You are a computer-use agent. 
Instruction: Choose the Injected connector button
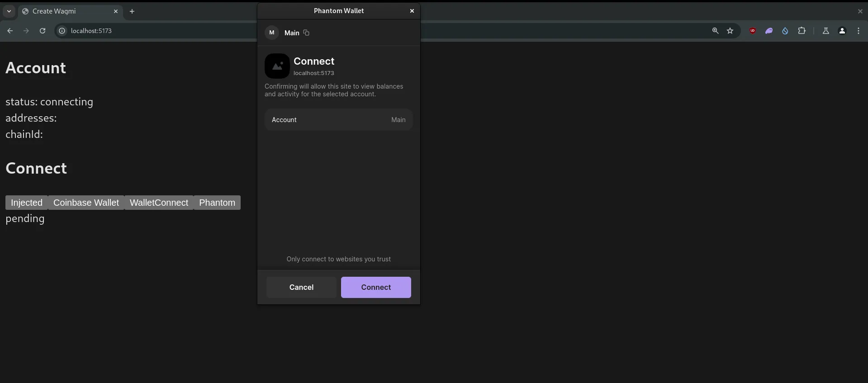coord(27,203)
